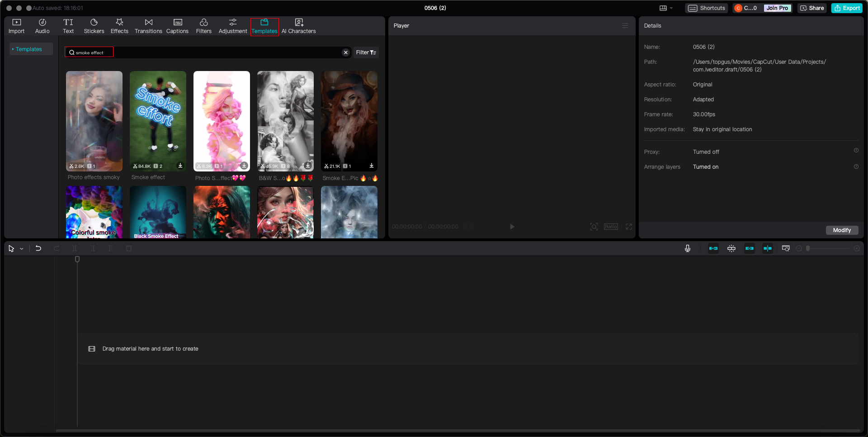868x437 pixels.
Task: Select the Smoke effect template thumbnail
Action: click(158, 121)
